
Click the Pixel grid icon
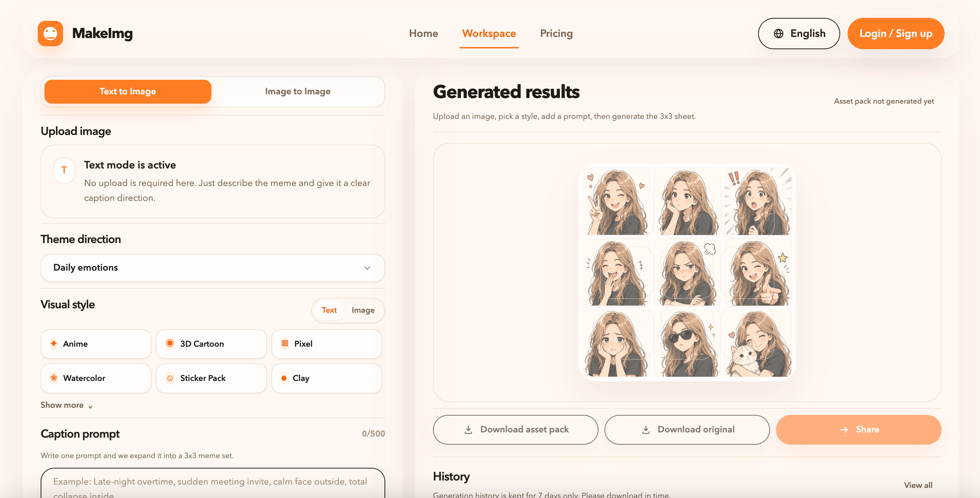pos(285,343)
